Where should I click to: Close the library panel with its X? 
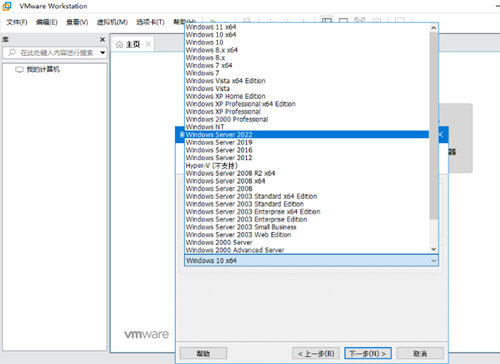(x=102, y=39)
